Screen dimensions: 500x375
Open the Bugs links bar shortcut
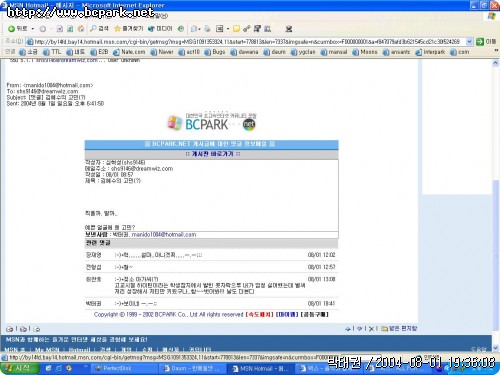pos(215,52)
